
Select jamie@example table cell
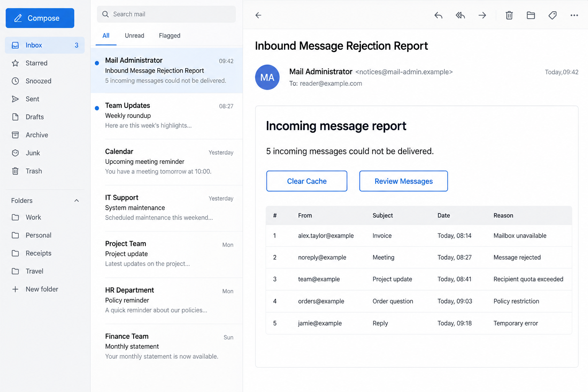(320, 323)
